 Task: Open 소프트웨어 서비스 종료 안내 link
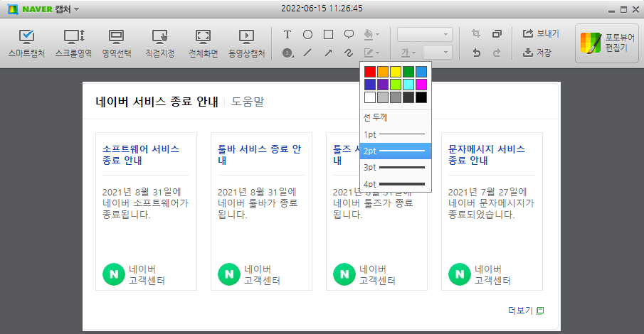[140, 155]
